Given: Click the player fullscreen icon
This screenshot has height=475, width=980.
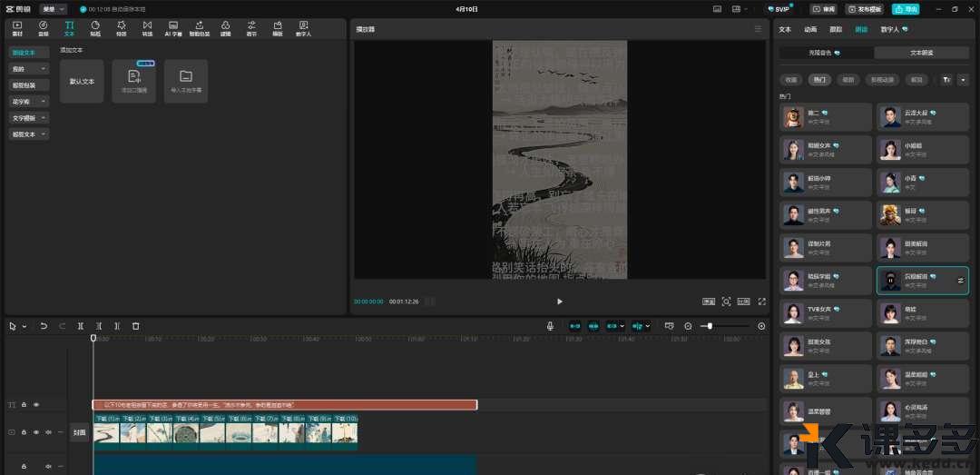Looking at the screenshot, I should click(762, 301).
